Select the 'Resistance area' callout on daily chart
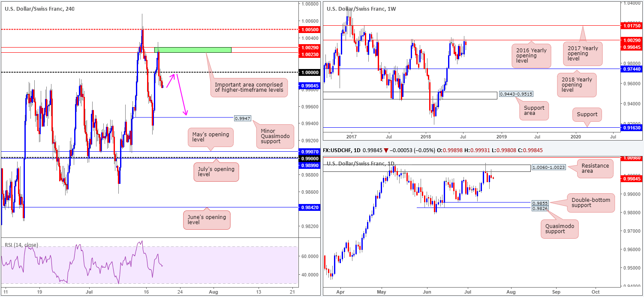The image size is (644, 297). [x=596, y=168]
